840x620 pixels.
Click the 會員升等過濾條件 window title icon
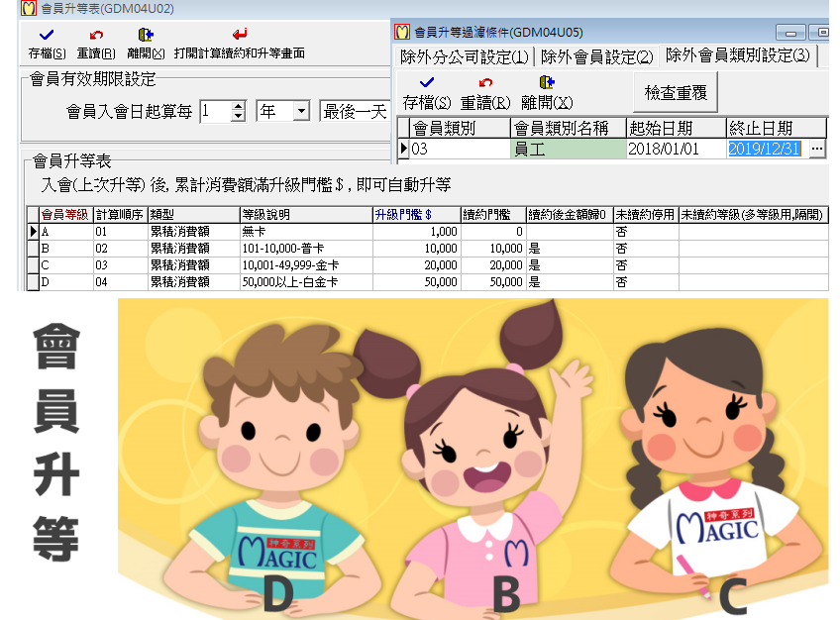402,32
